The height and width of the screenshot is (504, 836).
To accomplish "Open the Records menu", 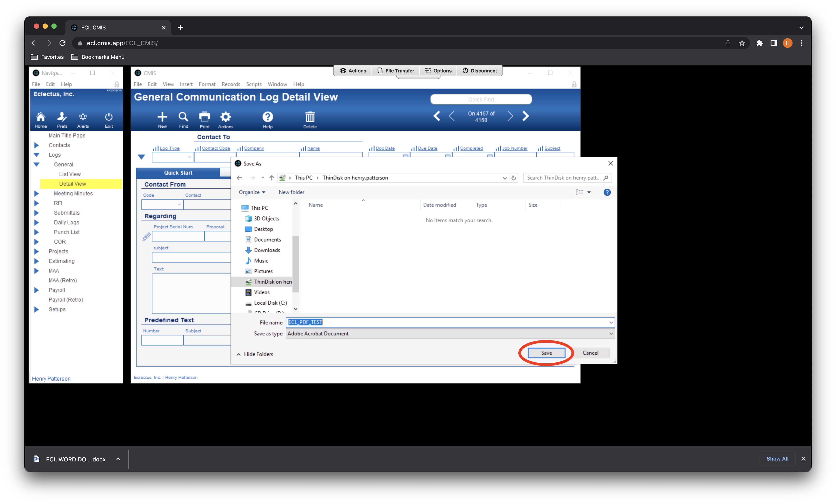I will tap(231, 84).
